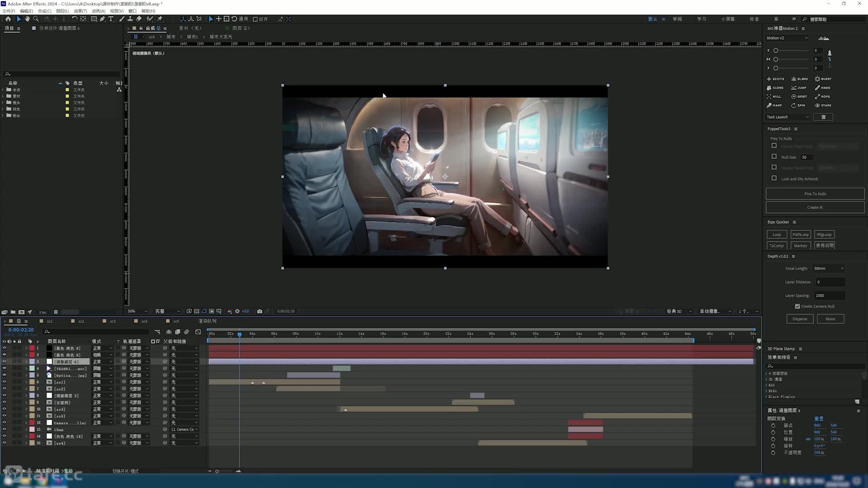The width and height of the screenshot is (868, 488).
Task: Open the 合成(C) menu
Action: pos(44,11)
